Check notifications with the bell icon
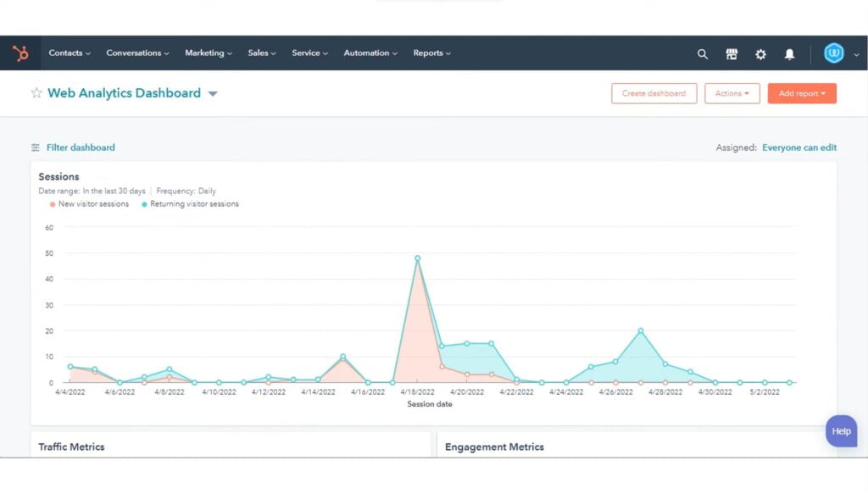868x494 pixels. pos(789,53)
